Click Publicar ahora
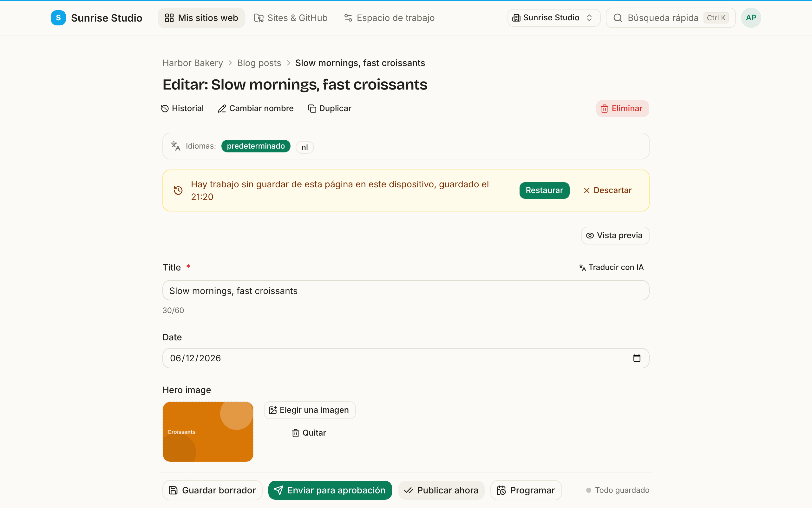The height and width of the screenshot is (508, 812). [441, 491]
